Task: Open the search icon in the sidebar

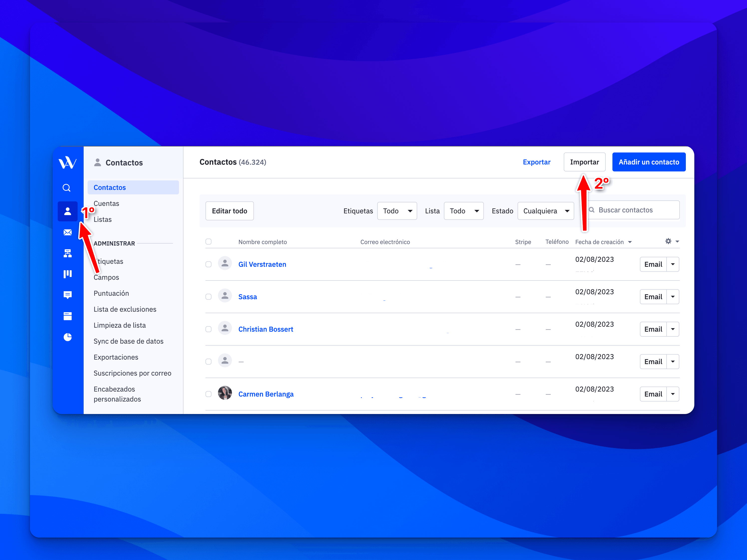Action: pyautogui.click(x=67, y=188)
